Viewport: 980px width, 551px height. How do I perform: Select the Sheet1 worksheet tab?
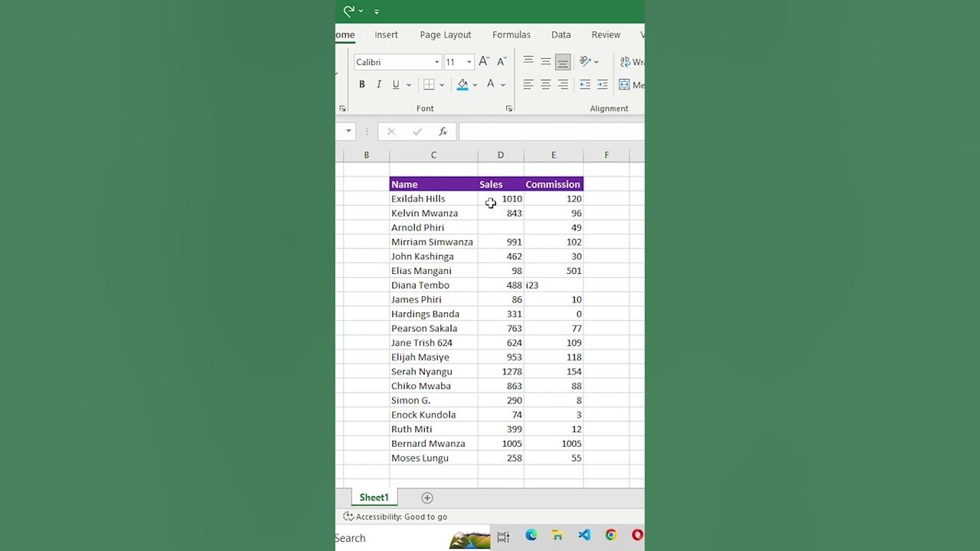[374, 497]
